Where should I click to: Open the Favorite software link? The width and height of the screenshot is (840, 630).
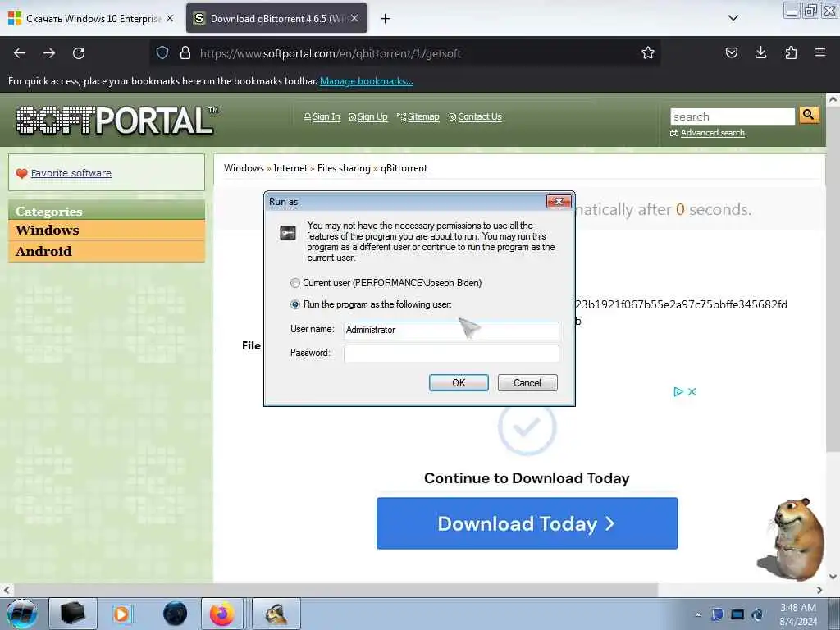[71, 173]
